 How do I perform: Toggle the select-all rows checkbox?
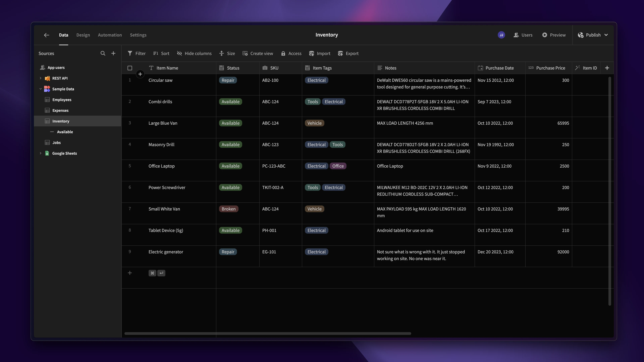coord(130,68)
